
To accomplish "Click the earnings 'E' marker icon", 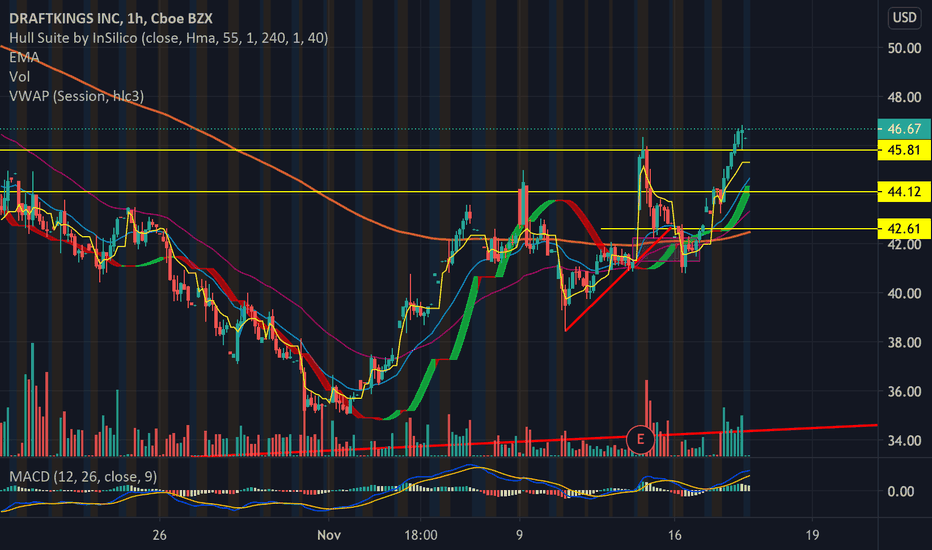I will 640,439.
